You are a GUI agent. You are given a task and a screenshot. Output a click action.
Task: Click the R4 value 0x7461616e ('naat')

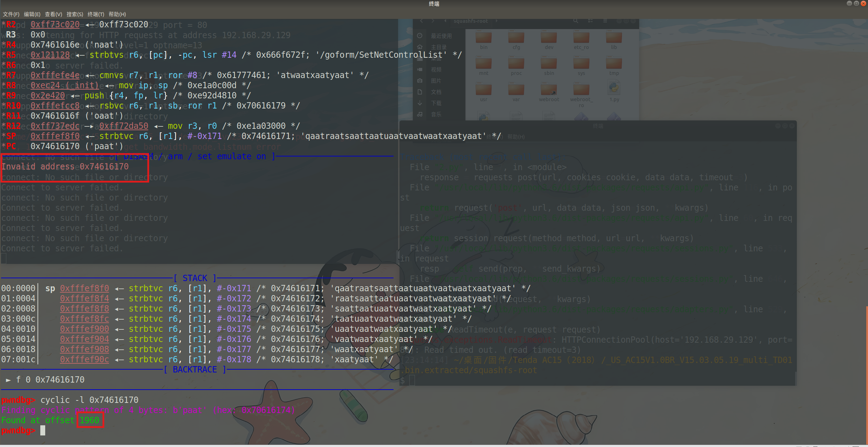[x=77, y=45]
